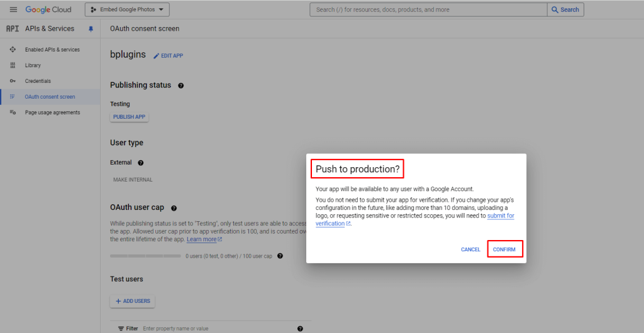This screenshot has height=333, width=644.
Task: Click the PUBLISH APP button
Action: [x=130, y=117]
